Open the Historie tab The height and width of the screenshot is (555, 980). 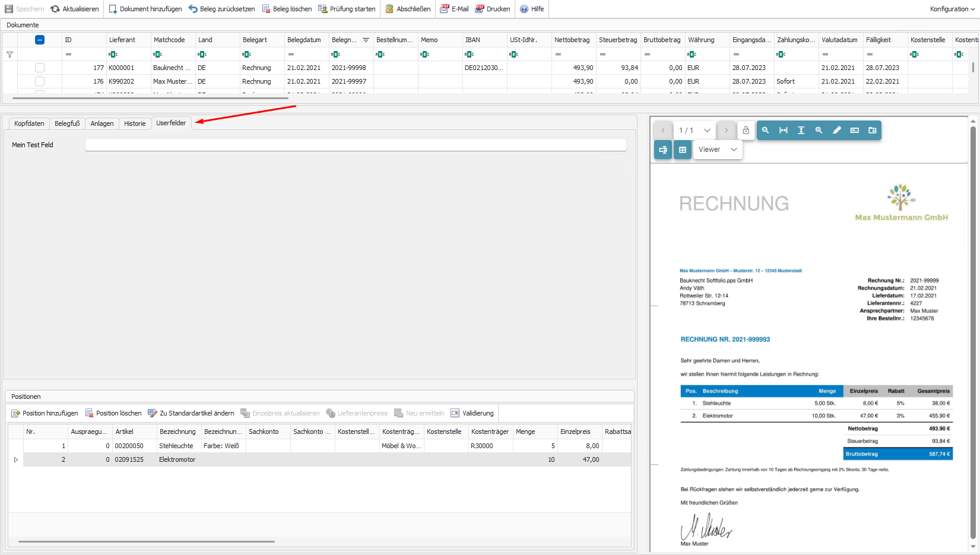[135, 123]
